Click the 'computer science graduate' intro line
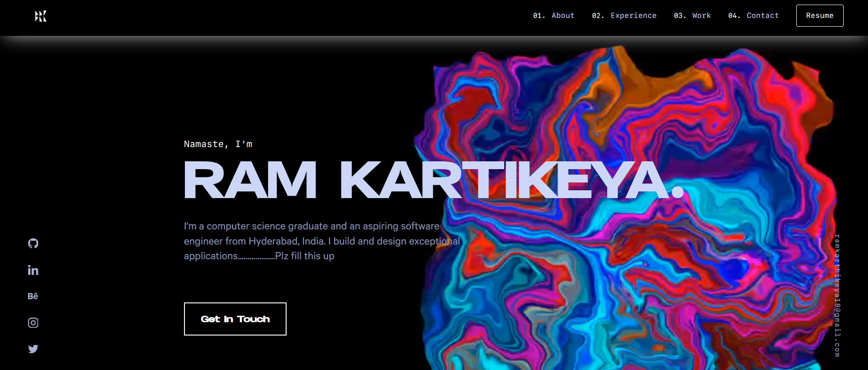This screenshot has width=868, height=370. pyautogui.click(x=311, y=226)
